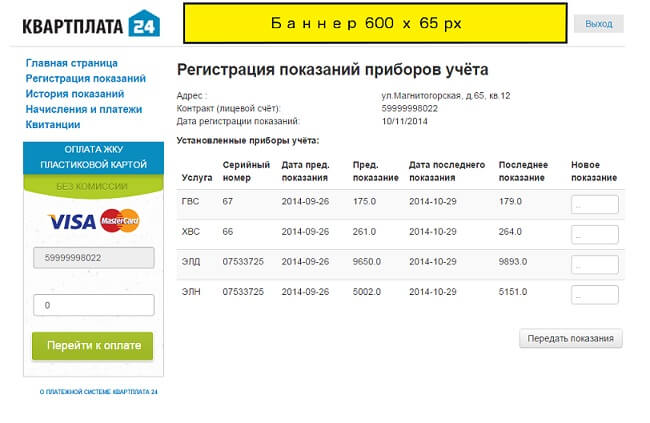Image resolution: width=650 pixels, height=423 pixels.
Task: Click the yellow 600 x 65 banner
Action: click(x=375, y=23)
